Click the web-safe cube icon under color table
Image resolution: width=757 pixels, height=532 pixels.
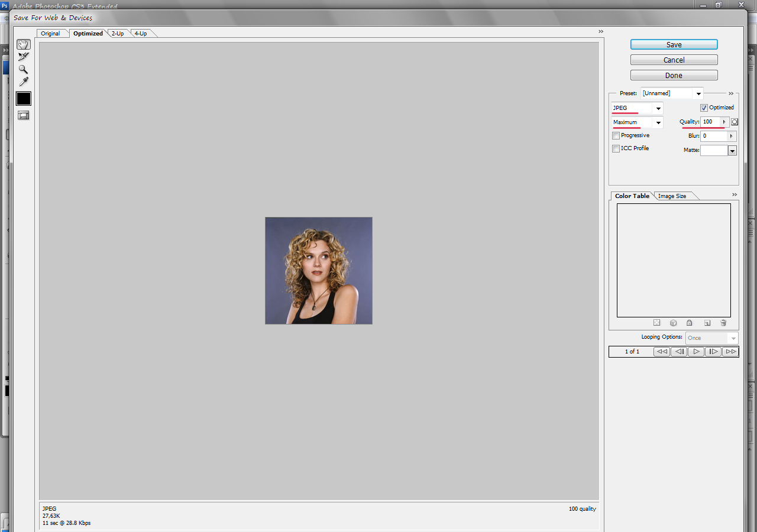[x=673, y=323]
